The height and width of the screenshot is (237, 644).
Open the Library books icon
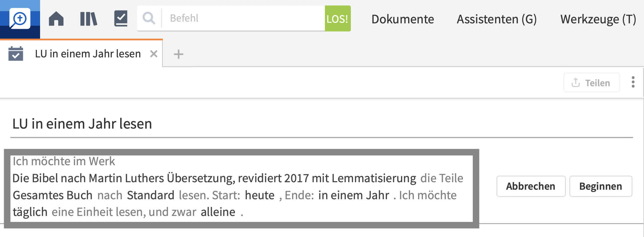click(x=88, y=19)
